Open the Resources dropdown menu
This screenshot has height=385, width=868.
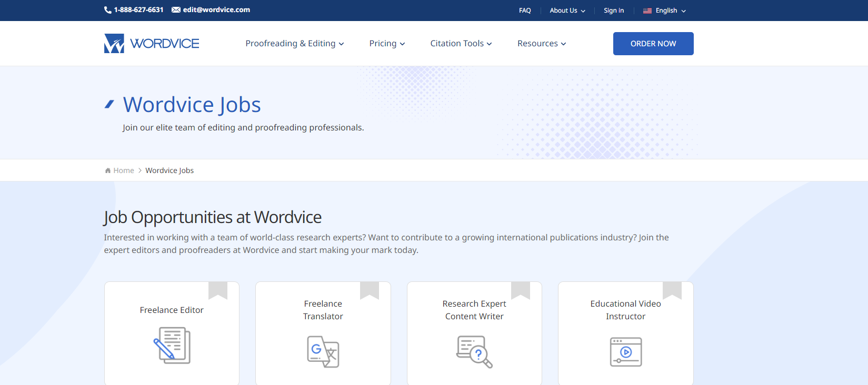pyautogui.click(x=542, y=44)
